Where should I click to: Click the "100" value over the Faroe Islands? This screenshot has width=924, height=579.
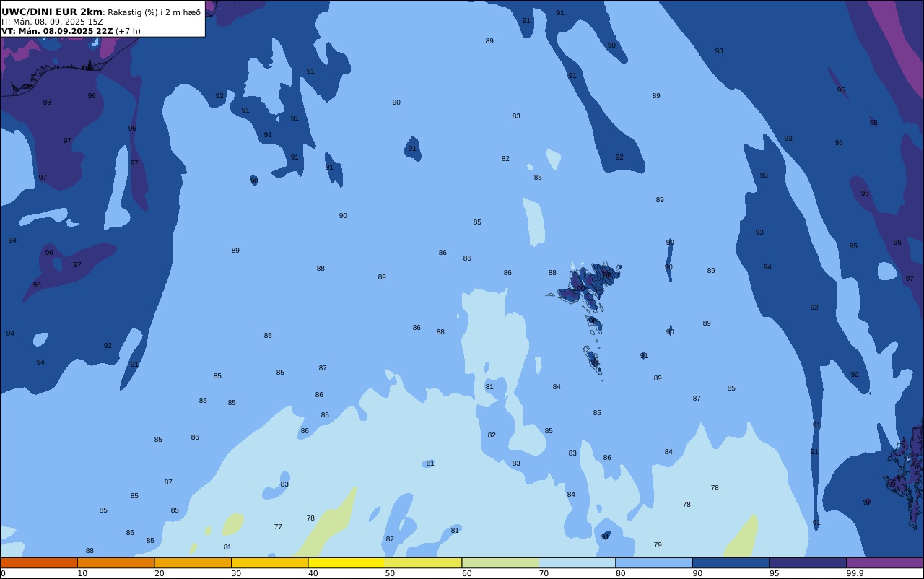579,288
